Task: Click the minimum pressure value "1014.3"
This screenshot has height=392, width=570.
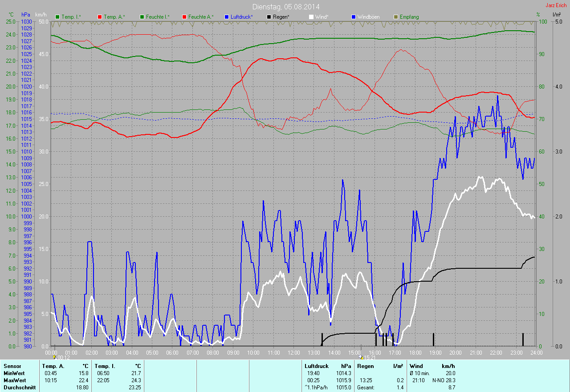Action: click(x=343, y=373)
